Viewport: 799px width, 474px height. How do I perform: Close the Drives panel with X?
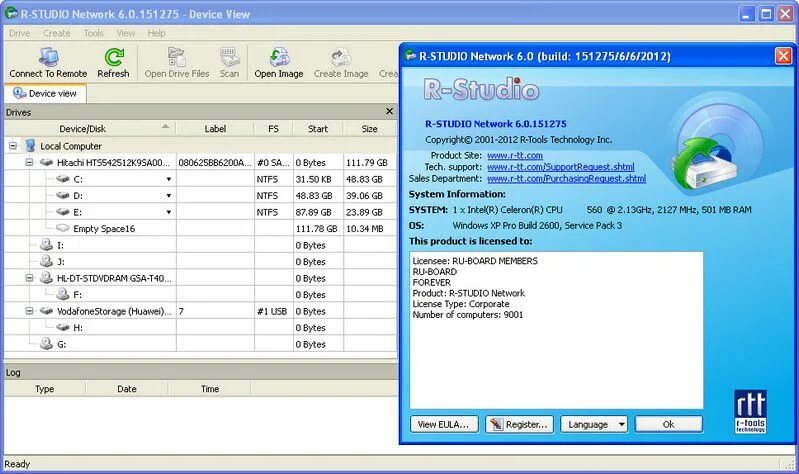[x=389, y=111]
